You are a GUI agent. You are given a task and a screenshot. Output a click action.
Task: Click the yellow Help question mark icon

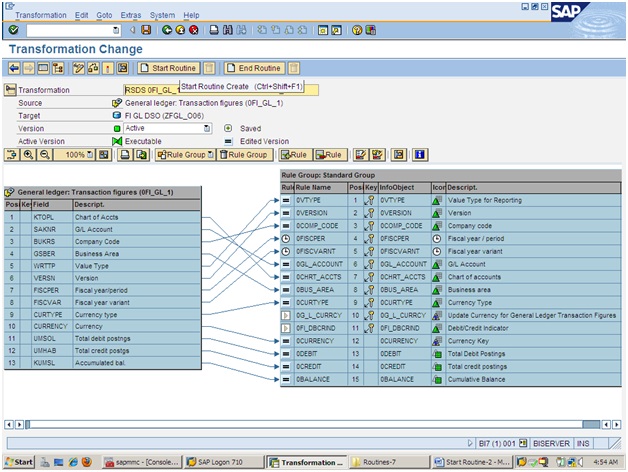(x=357, y=30)
